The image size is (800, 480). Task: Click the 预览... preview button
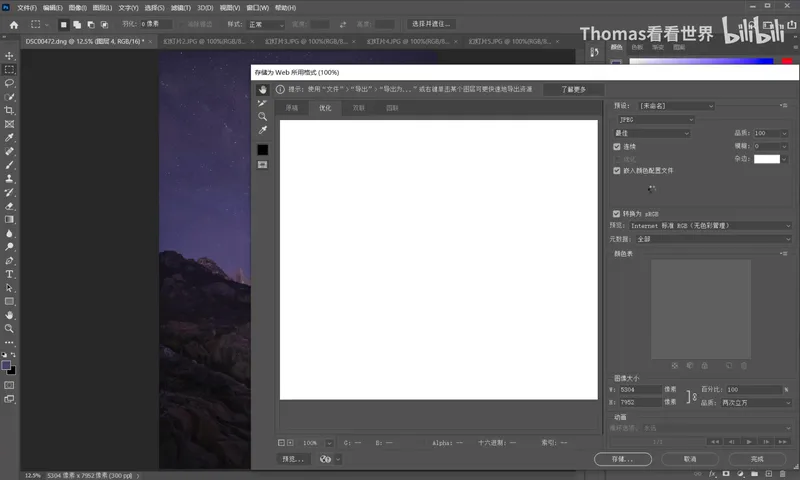click(x=293, y=459)
